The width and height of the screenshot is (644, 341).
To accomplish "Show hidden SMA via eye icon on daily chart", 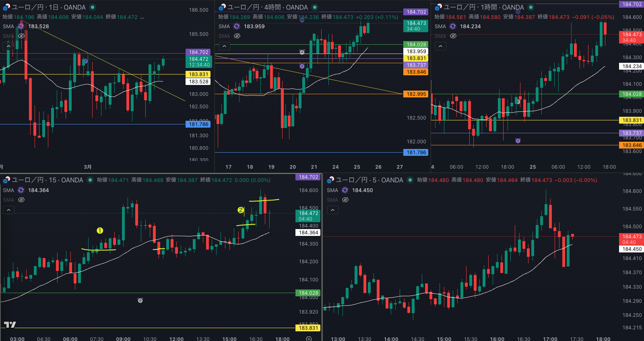I will pos(21,36).
